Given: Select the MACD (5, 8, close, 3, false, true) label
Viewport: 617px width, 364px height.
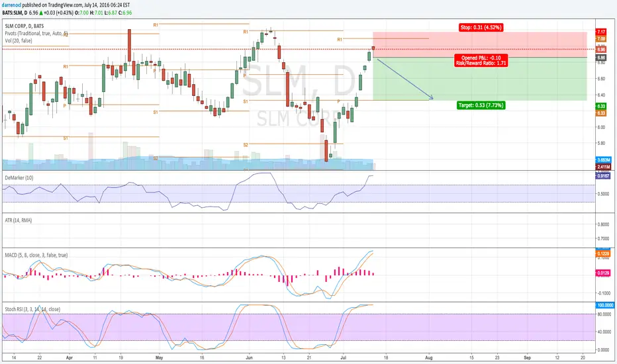Looking at the screenshot, I should (36, 255).
